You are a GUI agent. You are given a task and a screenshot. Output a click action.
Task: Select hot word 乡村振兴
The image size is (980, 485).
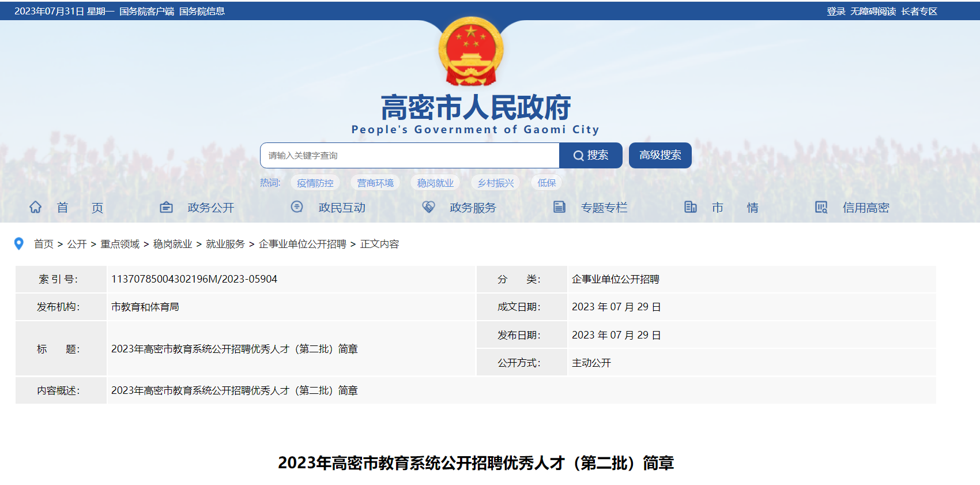[x=496, y=183]
